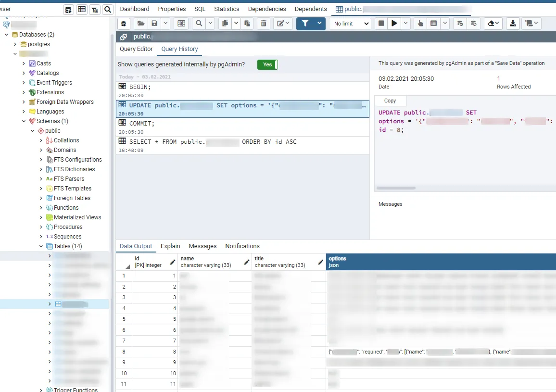Click the blue Filter funnel icon
This screenshot has width=556, height=392.
[x=305, y=24]
